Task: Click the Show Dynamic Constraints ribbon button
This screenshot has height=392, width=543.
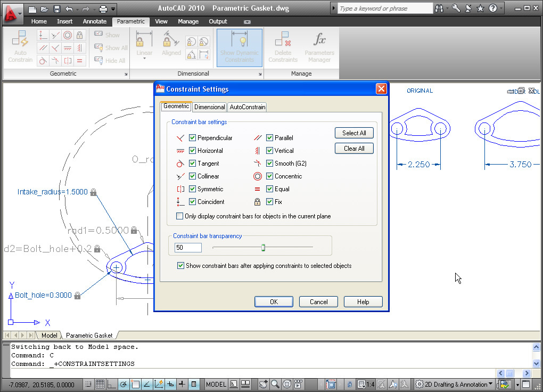Action: 240,47
